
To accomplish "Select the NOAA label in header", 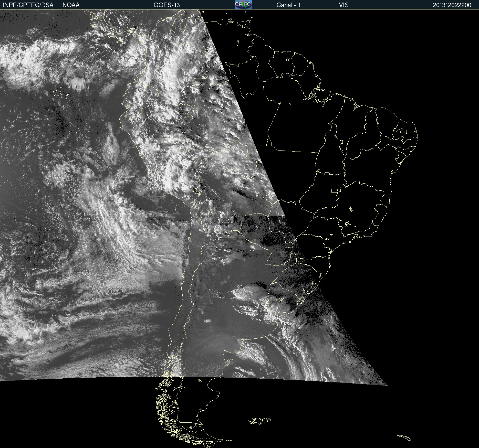I will click(71, 5).
